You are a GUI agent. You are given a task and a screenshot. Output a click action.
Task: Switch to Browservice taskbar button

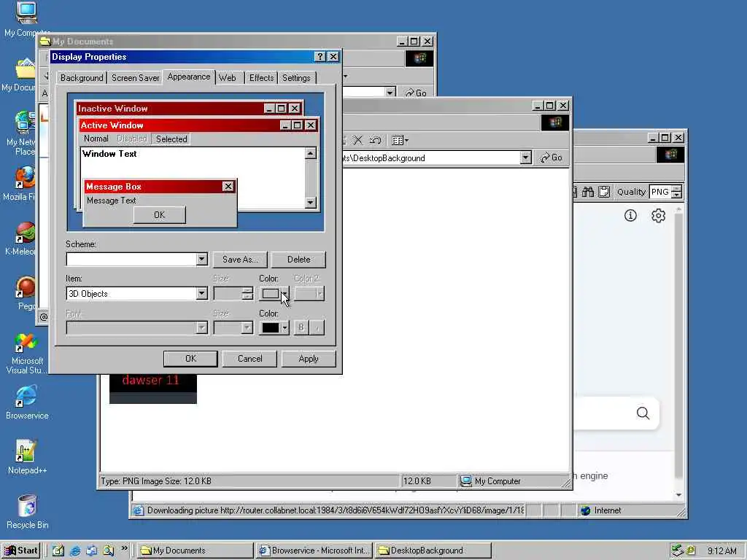pos(314,551)
